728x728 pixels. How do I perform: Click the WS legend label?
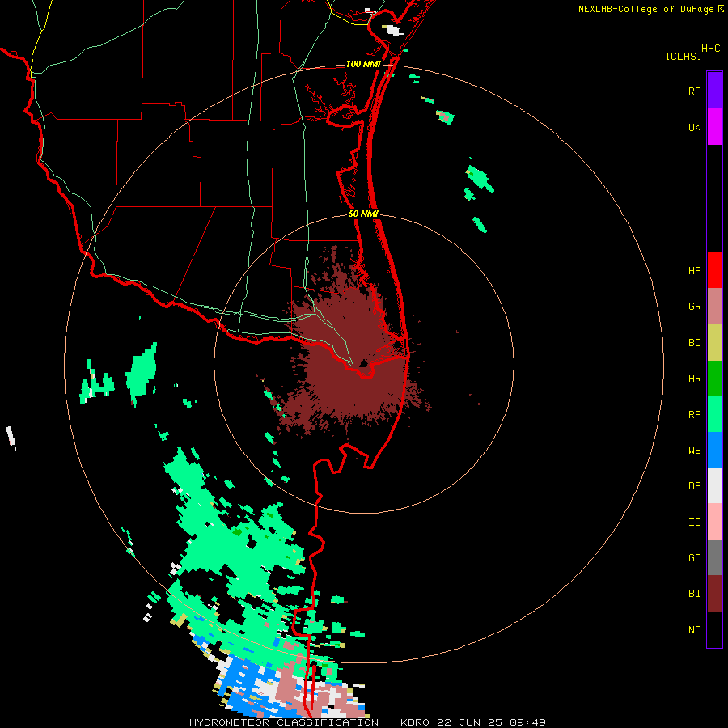694,451
